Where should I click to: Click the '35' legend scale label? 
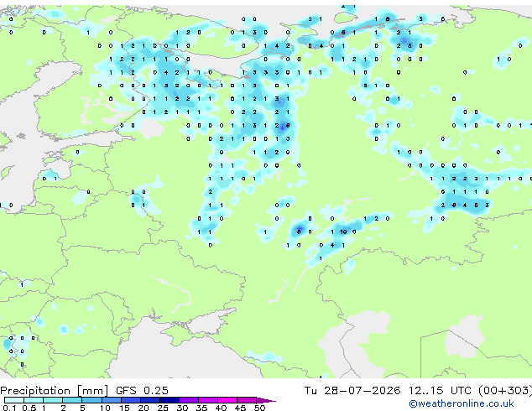pos(201,408)
